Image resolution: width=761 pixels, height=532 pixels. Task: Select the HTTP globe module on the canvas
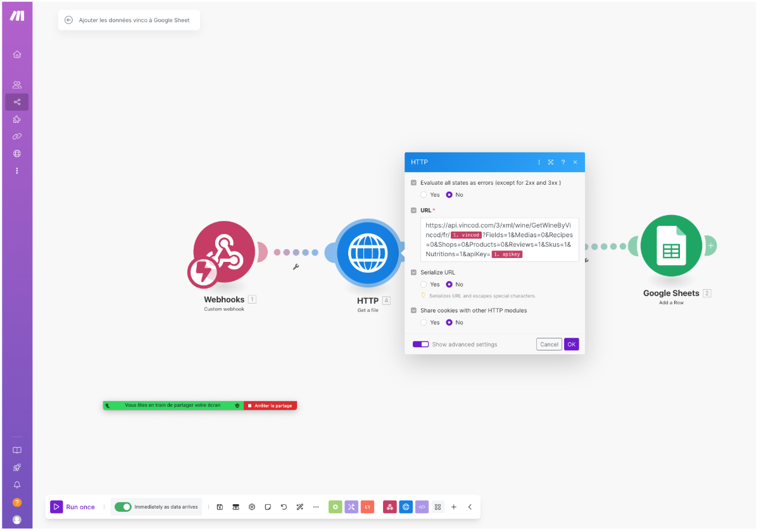click(x=368, y=252)
